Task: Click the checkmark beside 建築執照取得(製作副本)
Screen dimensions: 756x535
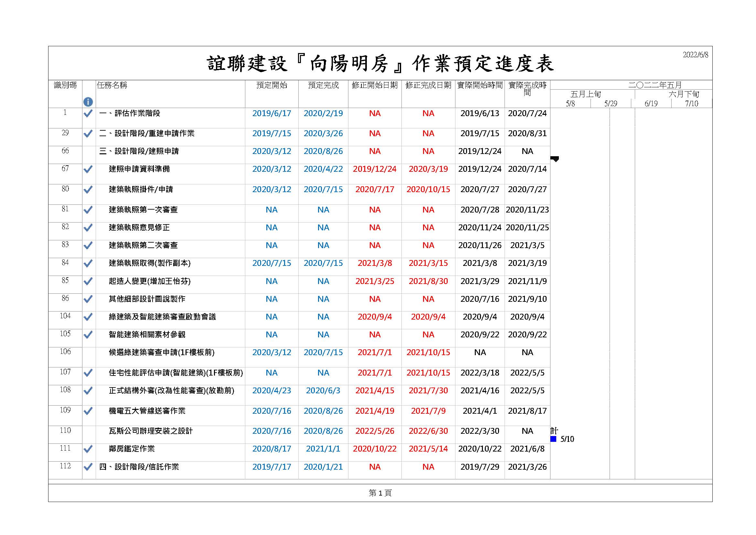Action: (88, 263)
